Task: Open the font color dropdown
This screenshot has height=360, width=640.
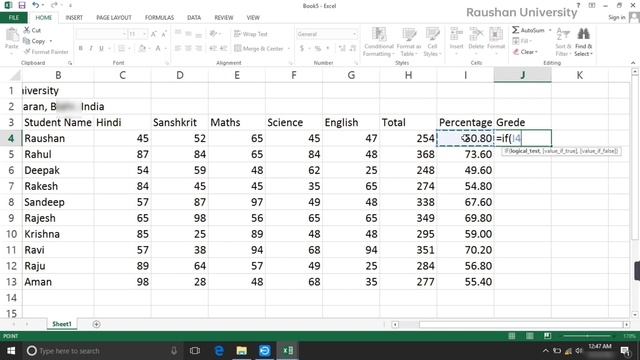Action: [x=167, y=49]
